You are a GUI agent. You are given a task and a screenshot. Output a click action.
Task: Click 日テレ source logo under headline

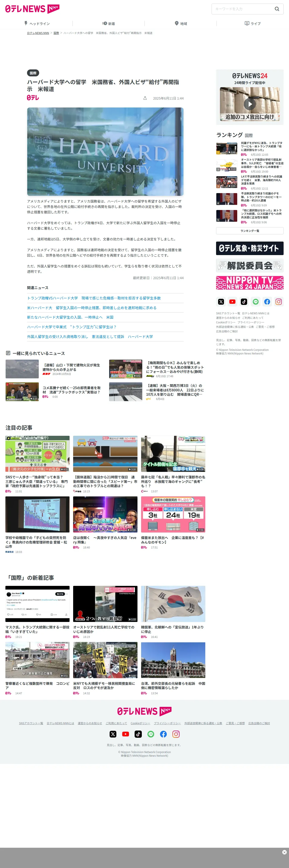pyautogui.click(x=33, y=98)
